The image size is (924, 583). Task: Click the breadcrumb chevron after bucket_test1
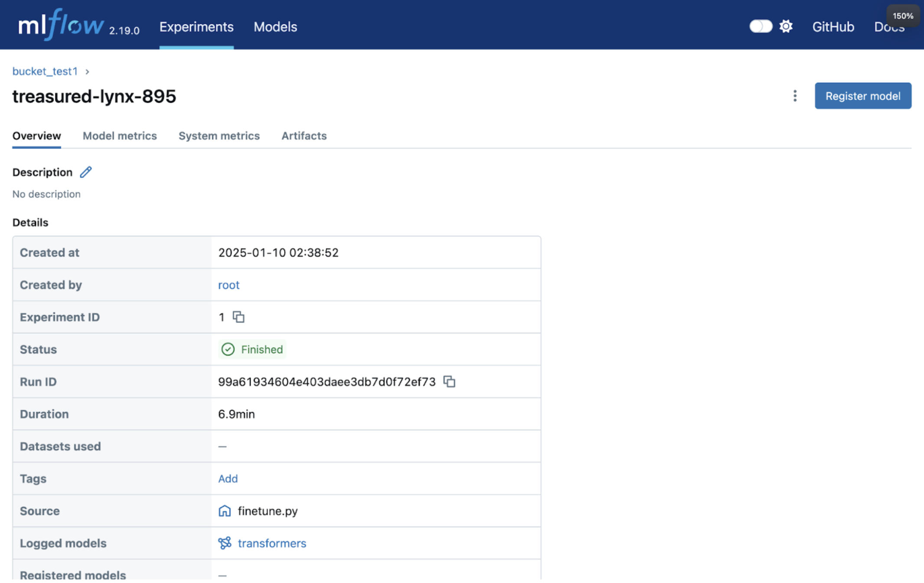(x=87, y=71)
